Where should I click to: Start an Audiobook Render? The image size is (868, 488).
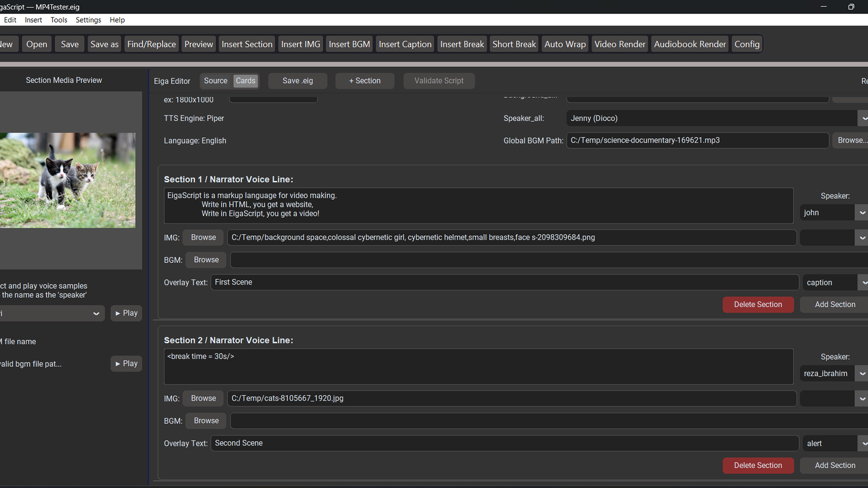(689, 44)
